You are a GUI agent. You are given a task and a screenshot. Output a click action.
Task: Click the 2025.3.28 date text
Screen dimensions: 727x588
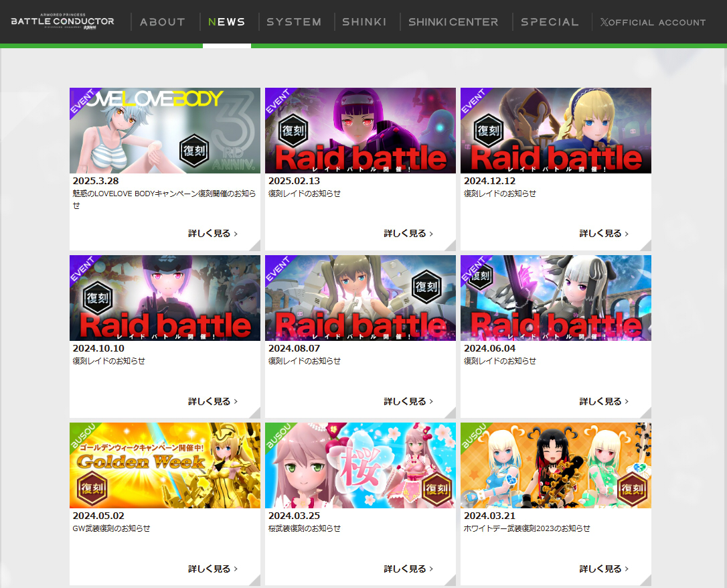96,181
